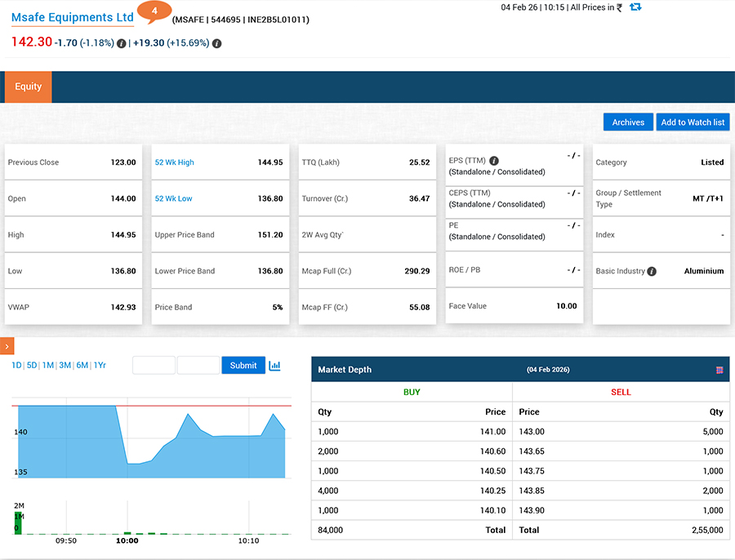This screenshot has height=560, width=735.
Task: Open the bar chart icon next to Submit
Action: coord(274,366)
